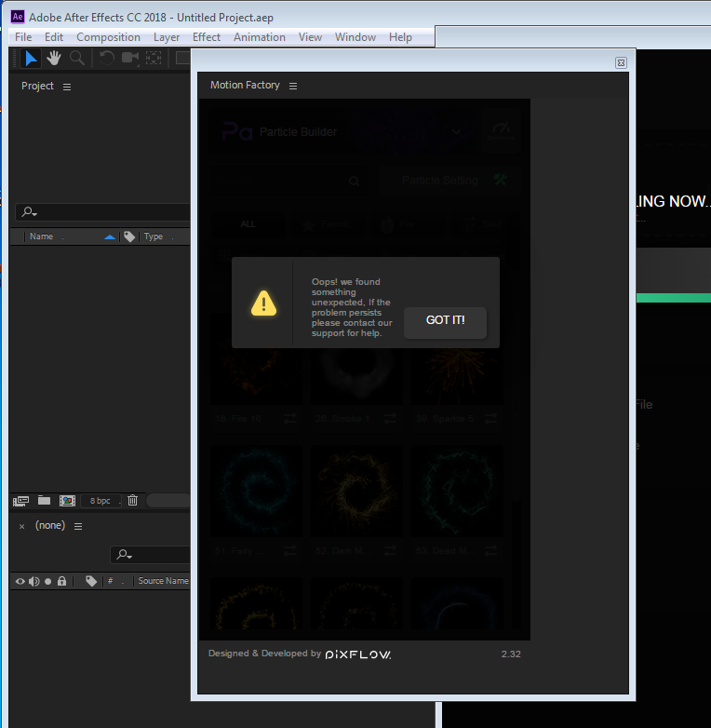Click the Motion Factory panel tab title
This screenshot has height=728, width=711.
[245, 85]
